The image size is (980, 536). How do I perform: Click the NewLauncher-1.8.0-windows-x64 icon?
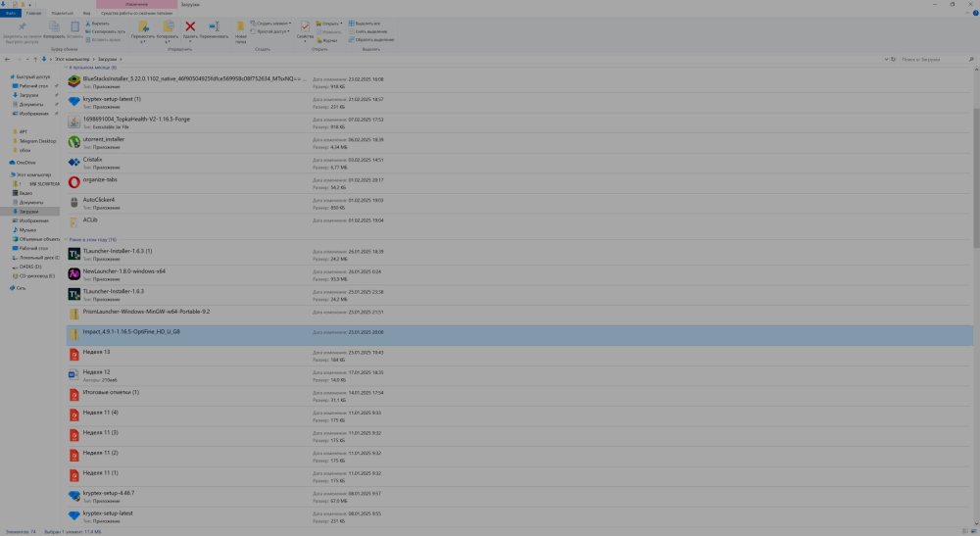pos(73,274)
